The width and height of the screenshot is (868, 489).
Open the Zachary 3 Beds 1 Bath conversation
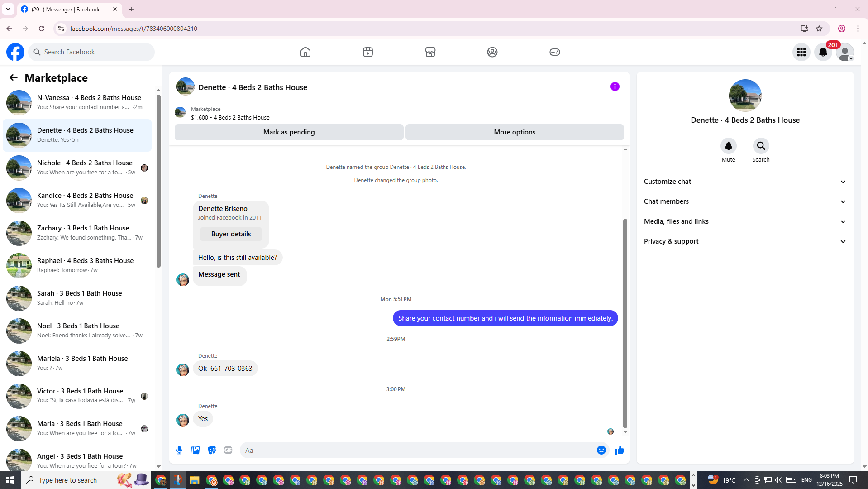click(77, 233)
